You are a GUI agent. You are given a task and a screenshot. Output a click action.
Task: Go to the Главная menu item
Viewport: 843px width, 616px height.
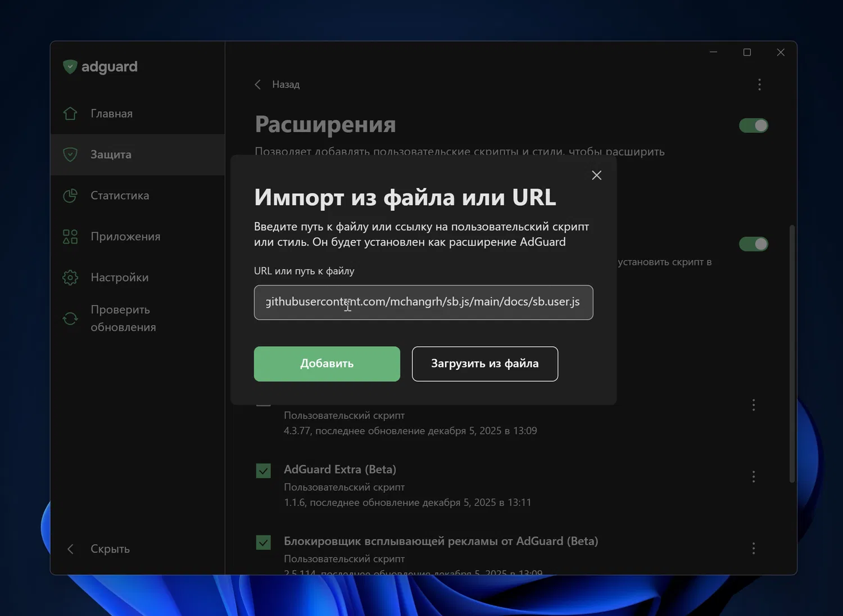pos(138,114)
